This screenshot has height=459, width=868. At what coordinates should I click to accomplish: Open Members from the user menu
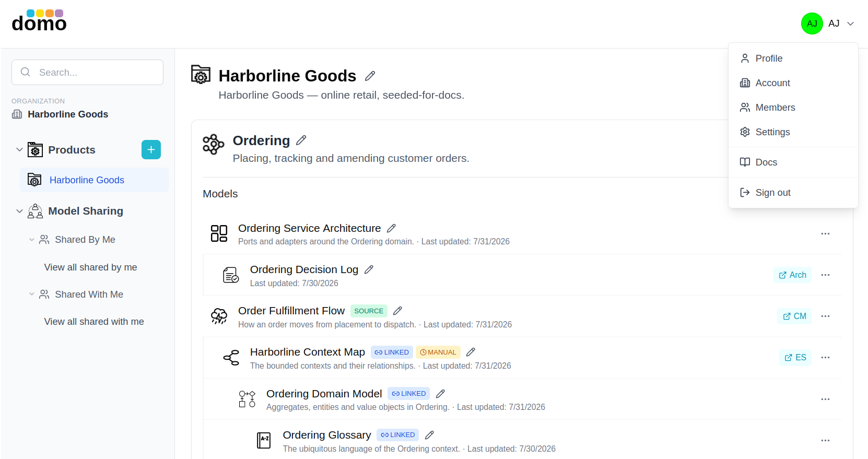point(793,108)
